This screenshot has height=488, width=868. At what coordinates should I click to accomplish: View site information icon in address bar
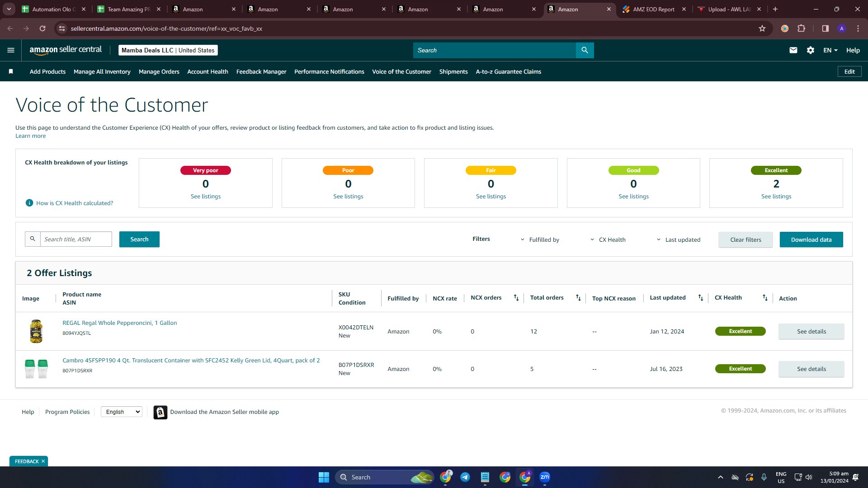[x=62, y=28]
